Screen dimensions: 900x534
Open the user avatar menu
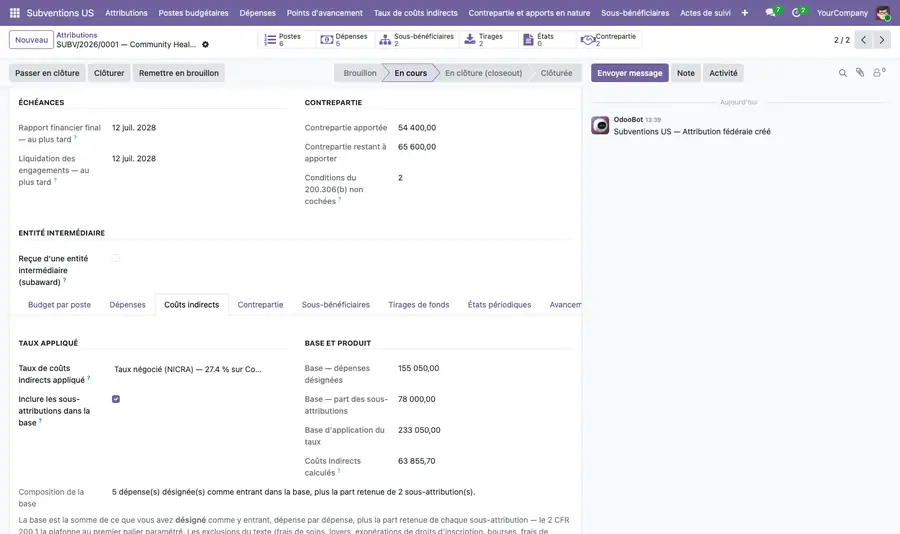883,13
